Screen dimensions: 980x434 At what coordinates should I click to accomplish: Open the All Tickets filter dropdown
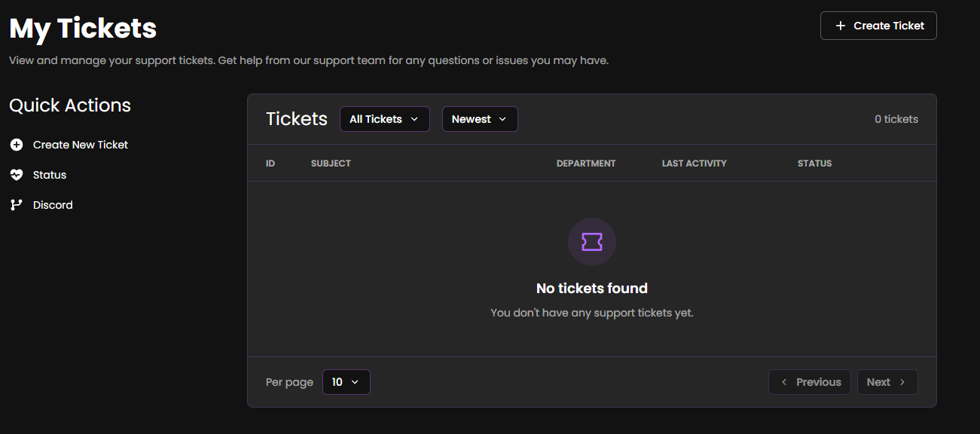click(x=385, y=119)
